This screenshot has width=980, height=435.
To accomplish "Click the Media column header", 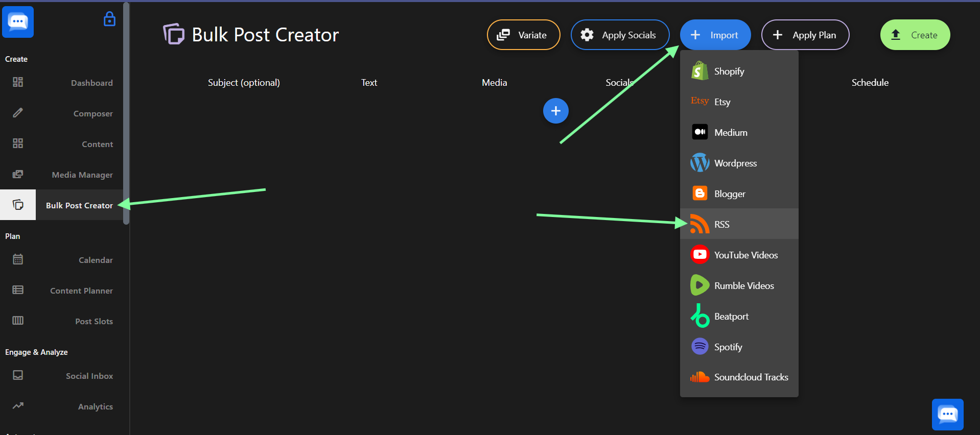I will click(x=495, y=83).
